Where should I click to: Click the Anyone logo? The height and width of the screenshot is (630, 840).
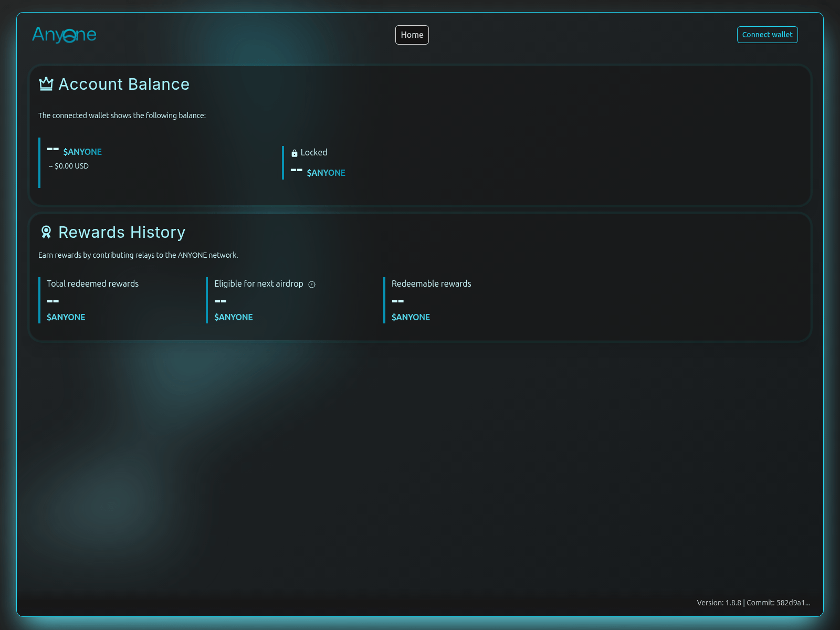[64, 35]
